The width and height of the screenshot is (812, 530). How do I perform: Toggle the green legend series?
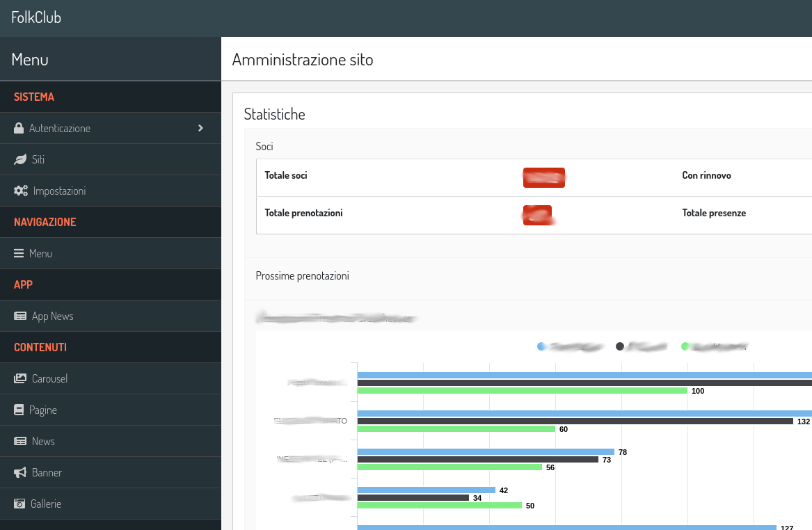tap(685, 346)
